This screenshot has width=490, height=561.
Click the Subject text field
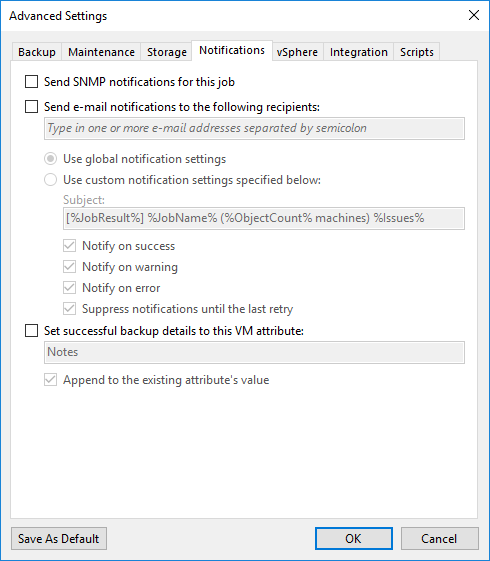coord(264,218)
